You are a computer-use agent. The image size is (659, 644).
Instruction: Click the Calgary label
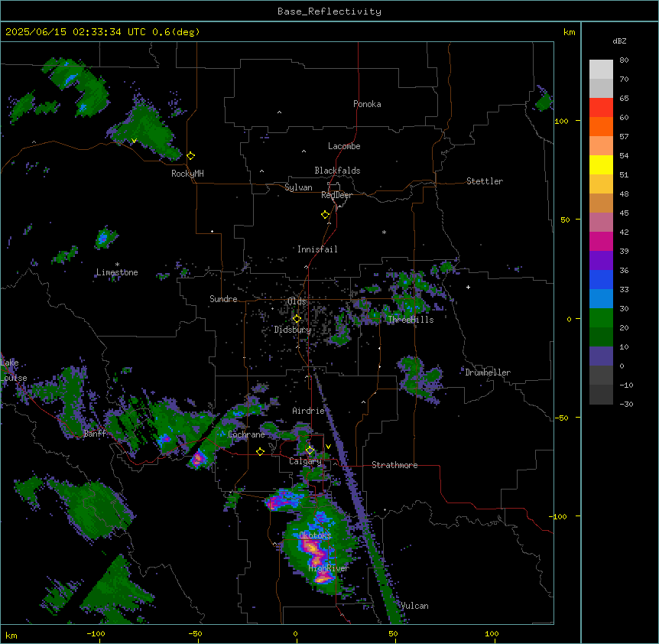click(x=306, y=461)
